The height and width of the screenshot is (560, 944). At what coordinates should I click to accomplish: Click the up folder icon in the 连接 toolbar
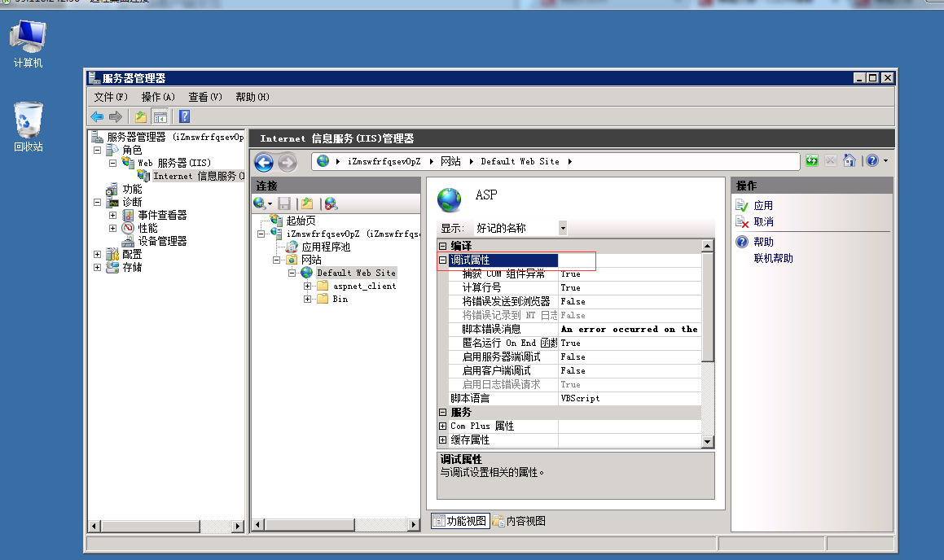point(308,204)
